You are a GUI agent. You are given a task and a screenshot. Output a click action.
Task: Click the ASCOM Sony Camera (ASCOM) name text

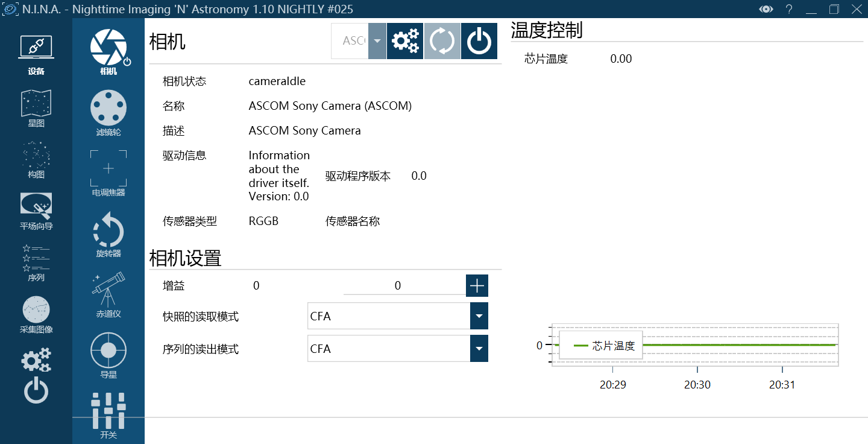click(330, 106)
